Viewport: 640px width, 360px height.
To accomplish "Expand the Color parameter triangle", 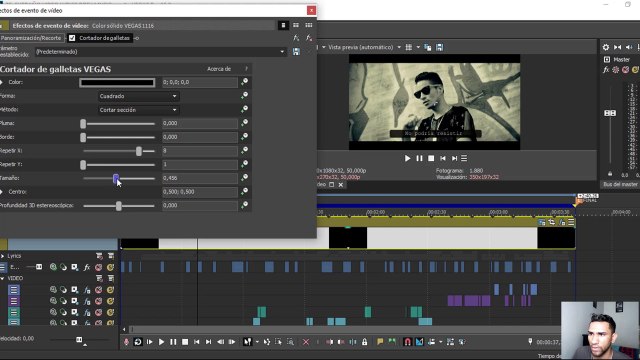I will click(x=2, y=82).
